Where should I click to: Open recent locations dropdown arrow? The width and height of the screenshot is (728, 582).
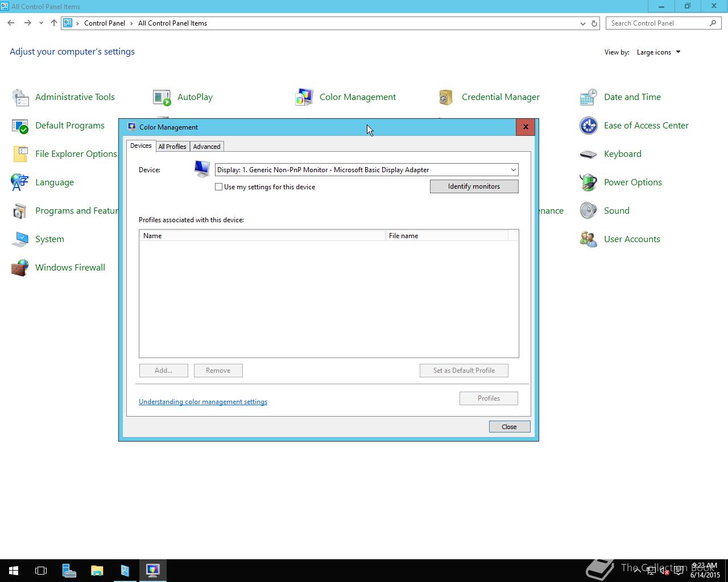(x=41, y=23)
